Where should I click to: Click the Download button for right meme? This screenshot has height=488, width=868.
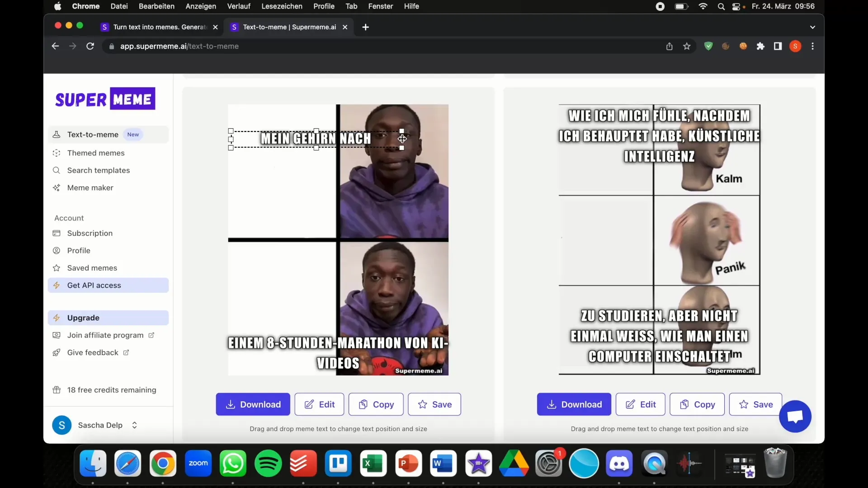coord(574,404)
